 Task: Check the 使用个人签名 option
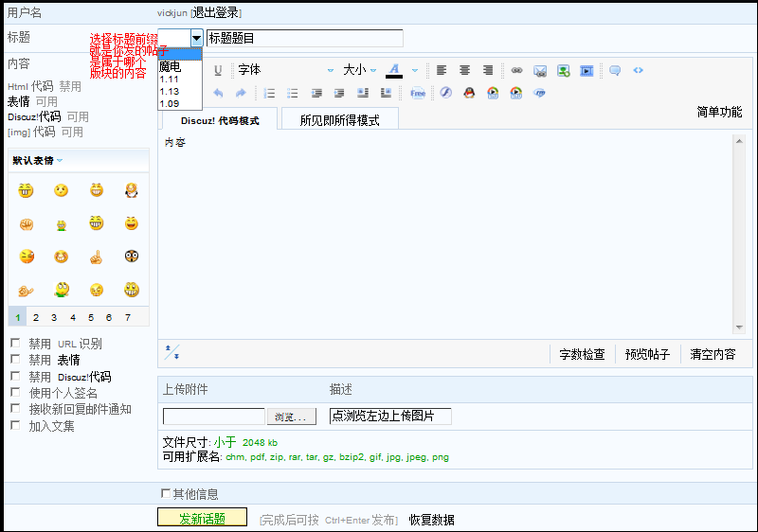pyautogui.click(x=15, y=393)
